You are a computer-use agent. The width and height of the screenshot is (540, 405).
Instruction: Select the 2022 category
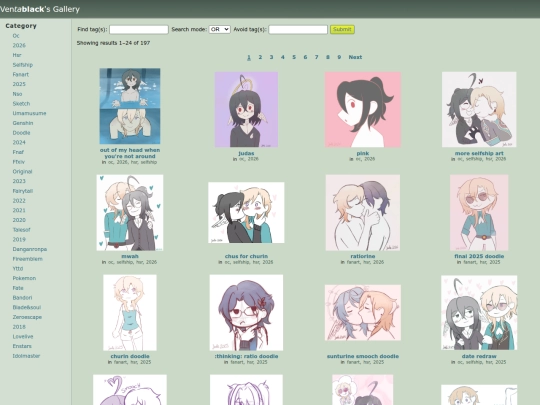click(19, 201)
